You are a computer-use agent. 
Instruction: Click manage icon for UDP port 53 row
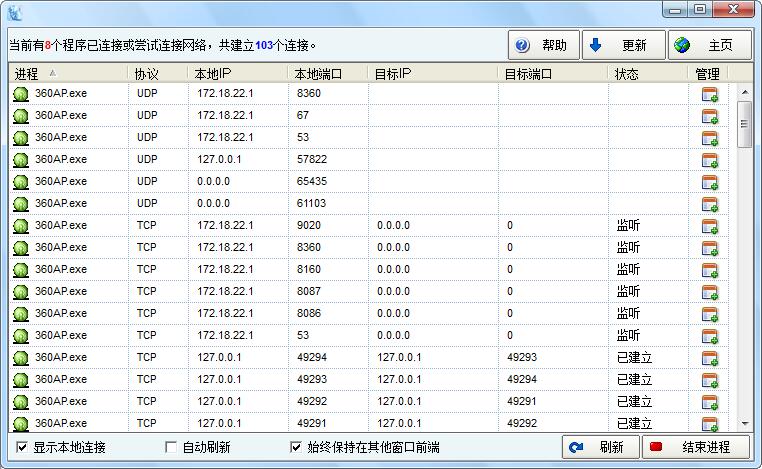710,138
